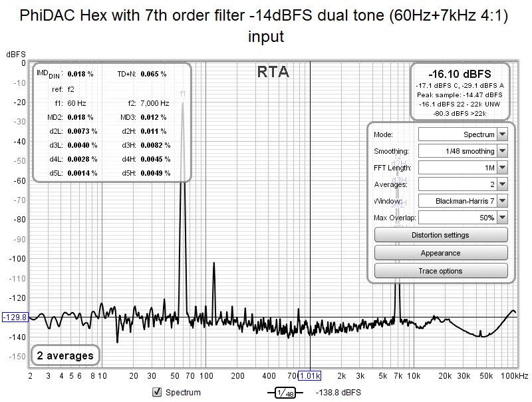Click the RTA graph label

[x=273, y=72]
